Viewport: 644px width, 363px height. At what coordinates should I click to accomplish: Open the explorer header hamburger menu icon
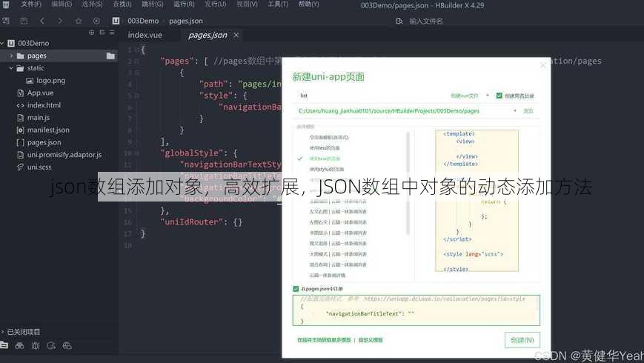(112, 33)
